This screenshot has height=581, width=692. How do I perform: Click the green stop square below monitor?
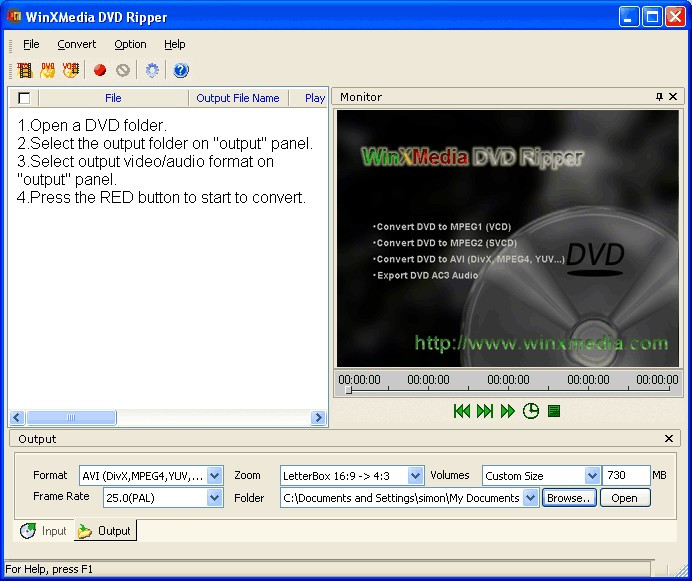click(x=554, y=411)
